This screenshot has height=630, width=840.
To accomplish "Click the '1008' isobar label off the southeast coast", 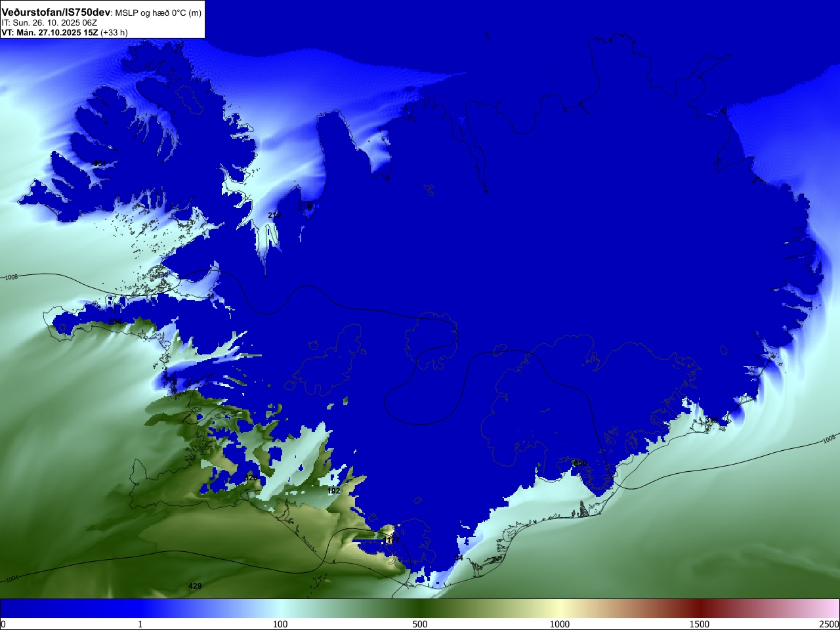I will coord(829,438).
